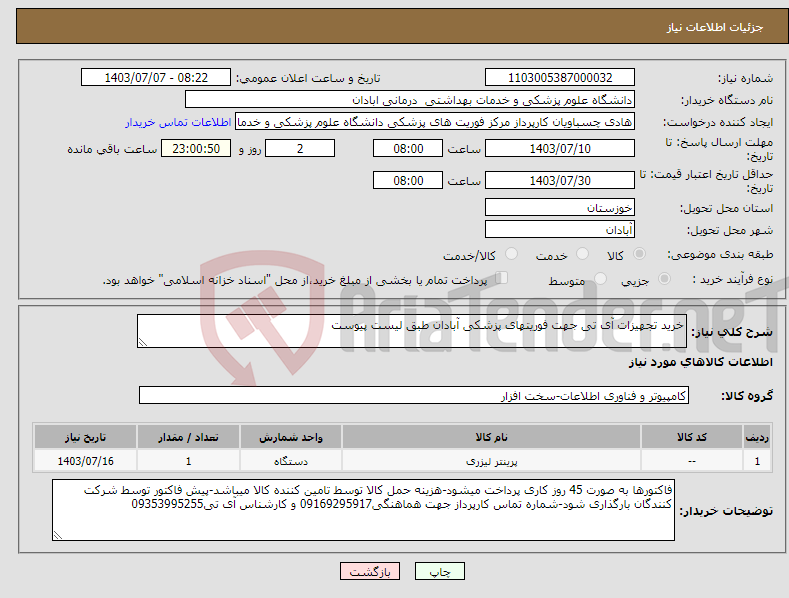Click the row number cell 1

757,461
